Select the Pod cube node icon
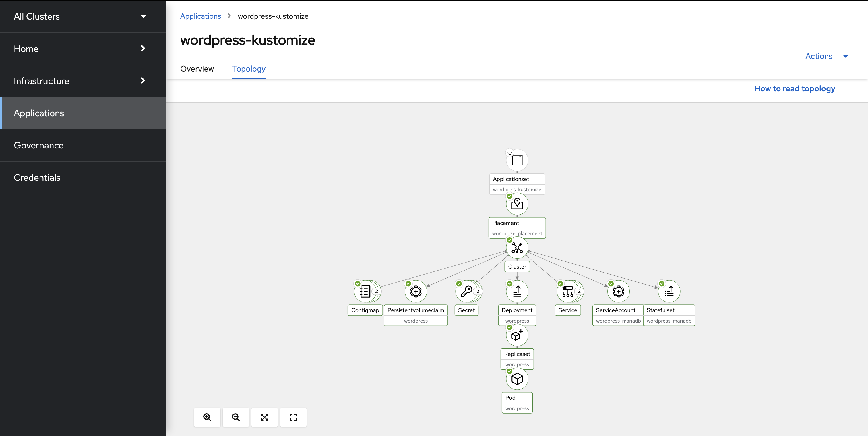868x436 pixels. tap(517, 379)
